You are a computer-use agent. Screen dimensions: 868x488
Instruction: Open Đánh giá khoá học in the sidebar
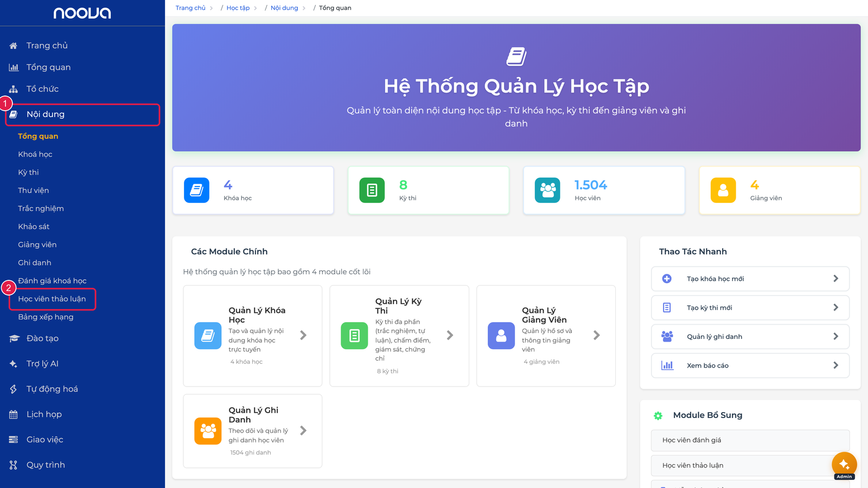coord(52,281)
